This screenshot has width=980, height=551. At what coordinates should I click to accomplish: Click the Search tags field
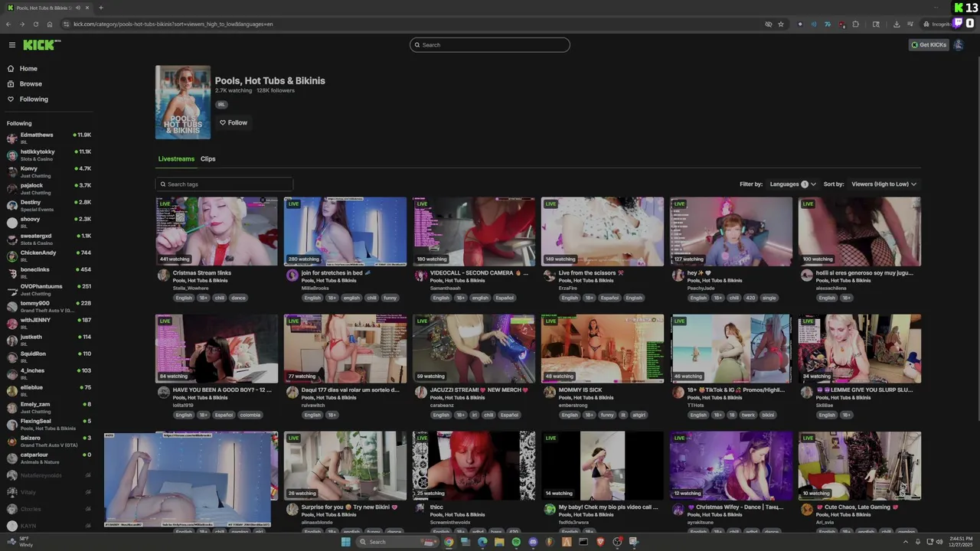[224, 184]
